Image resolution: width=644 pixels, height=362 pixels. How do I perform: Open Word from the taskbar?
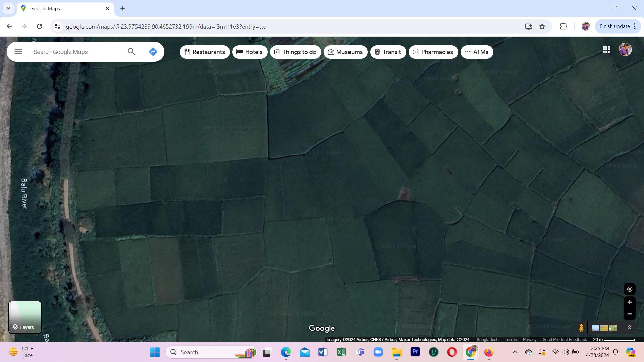323,352
